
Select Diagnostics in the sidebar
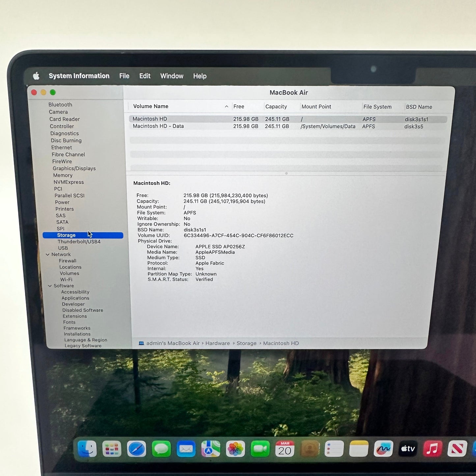65,133
